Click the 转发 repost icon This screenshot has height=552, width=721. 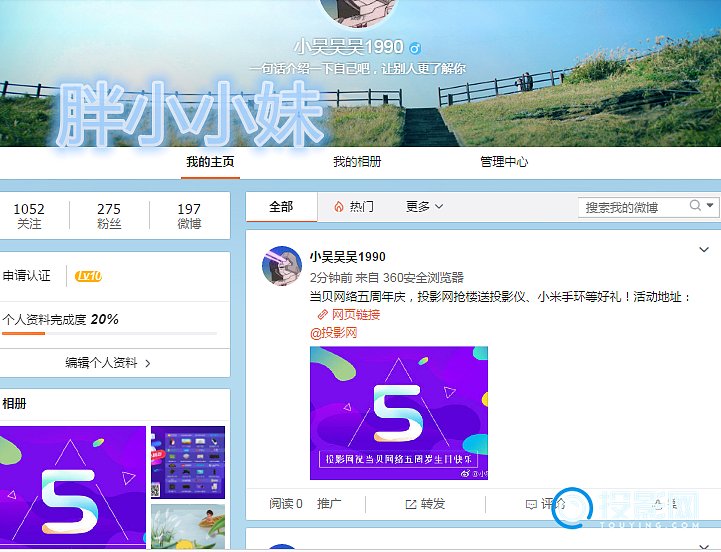tap(411, 504)
